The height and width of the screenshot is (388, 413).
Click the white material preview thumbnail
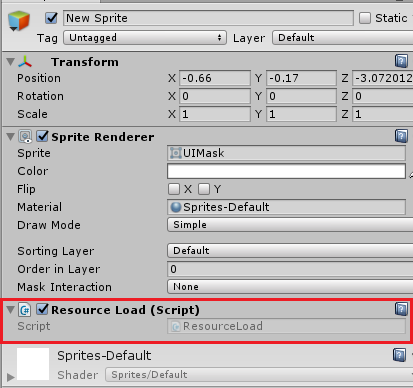pos(33,364)
